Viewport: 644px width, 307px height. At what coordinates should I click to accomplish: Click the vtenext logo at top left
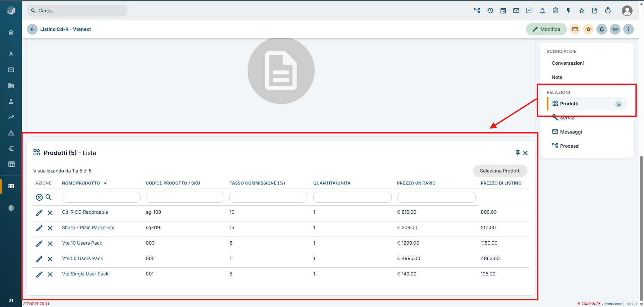coord(11,11)
